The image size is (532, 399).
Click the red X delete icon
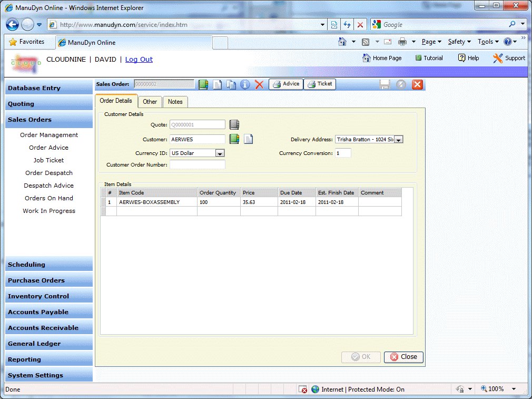[x=259, y=84]
